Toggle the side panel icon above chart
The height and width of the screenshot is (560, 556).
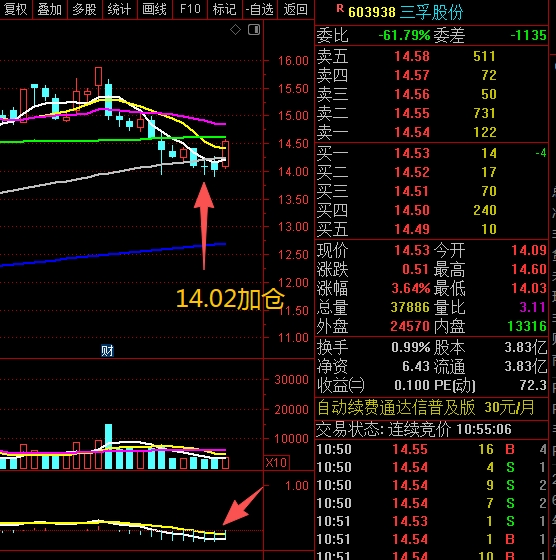[254, 30]
